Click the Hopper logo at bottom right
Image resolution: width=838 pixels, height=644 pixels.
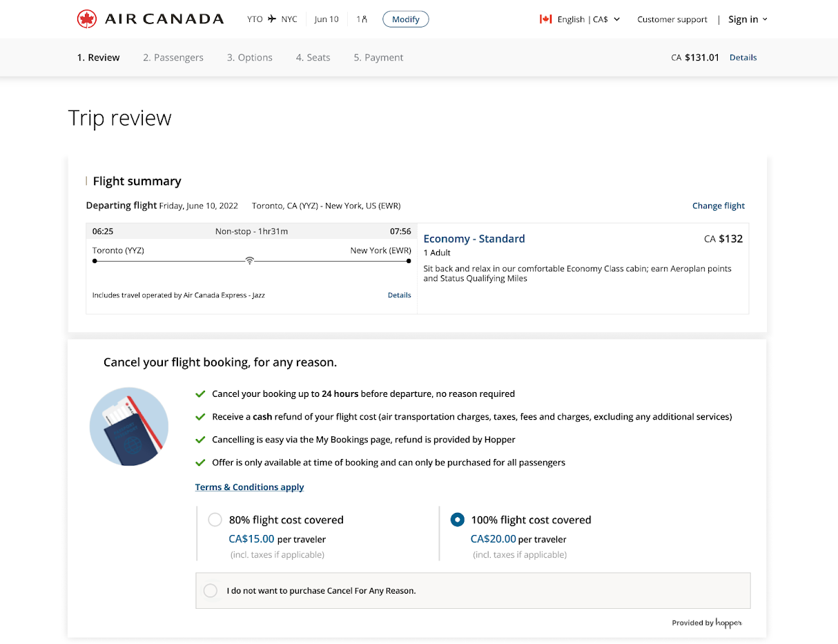click(x=729, y=623)
